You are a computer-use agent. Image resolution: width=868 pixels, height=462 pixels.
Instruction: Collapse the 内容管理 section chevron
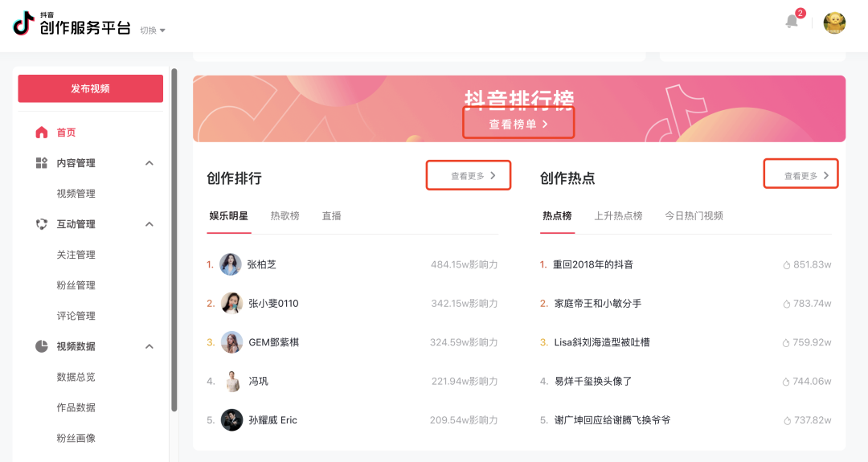point(149,163)
